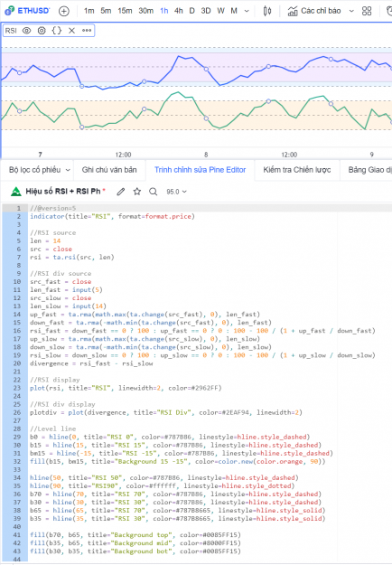
Task: Rename script with pencil icon
Action: click(x=121, y=192)
